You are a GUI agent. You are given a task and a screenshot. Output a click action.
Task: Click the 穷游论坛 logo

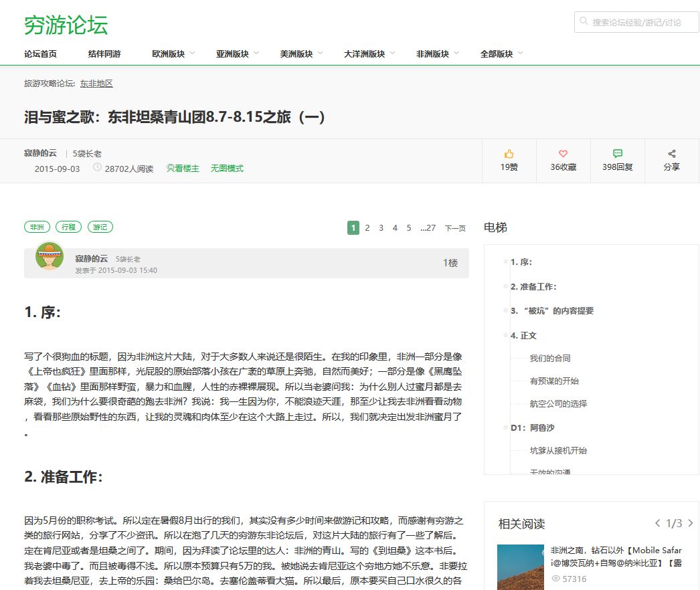tap(65, 25)
